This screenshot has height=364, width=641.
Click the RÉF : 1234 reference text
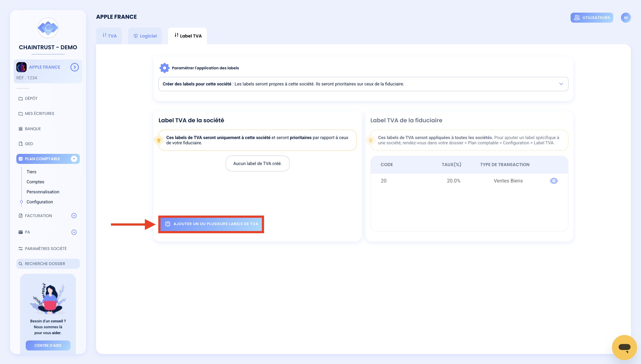tap(27, 78)
